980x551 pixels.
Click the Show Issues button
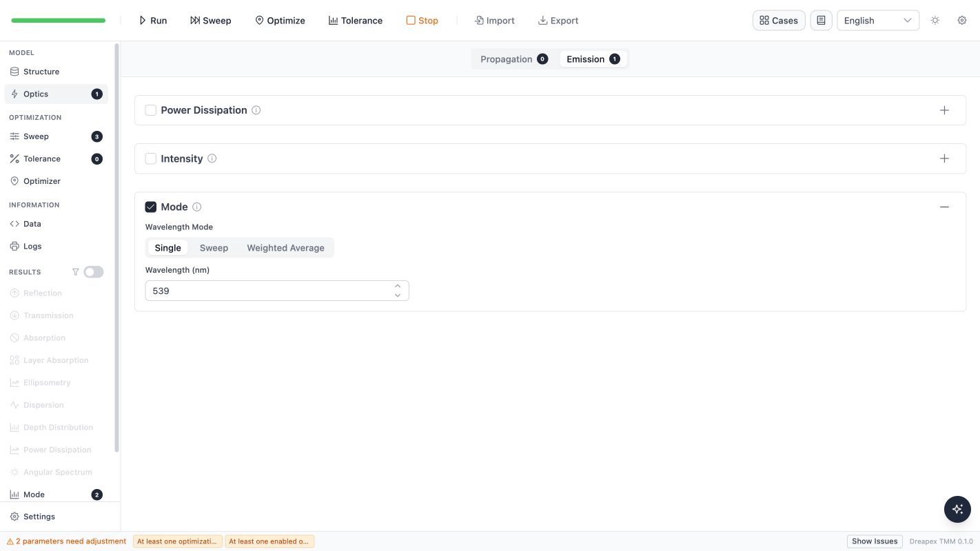(x=875, y=541)
